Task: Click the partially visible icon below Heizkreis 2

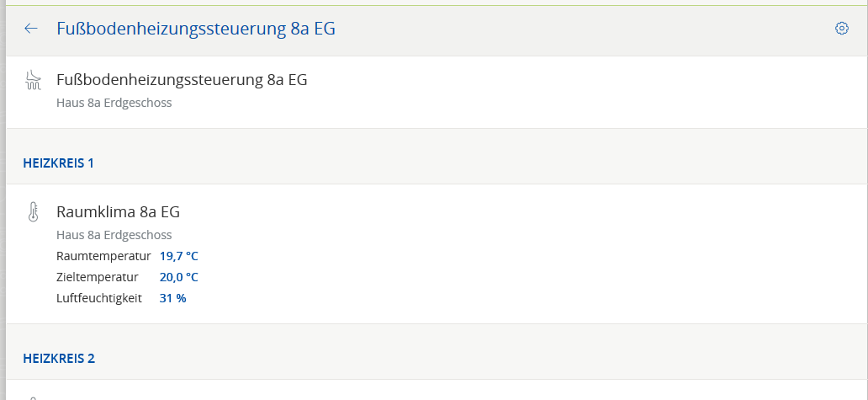Action: tap(33, 397)
